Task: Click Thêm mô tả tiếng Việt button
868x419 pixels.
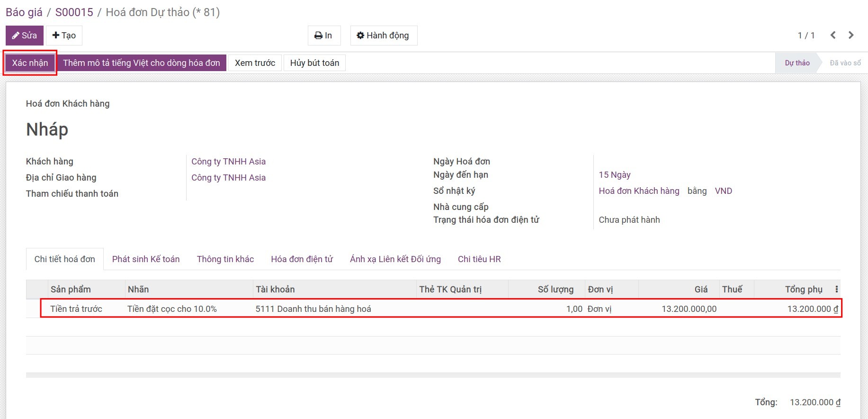Action: (142, 63)
